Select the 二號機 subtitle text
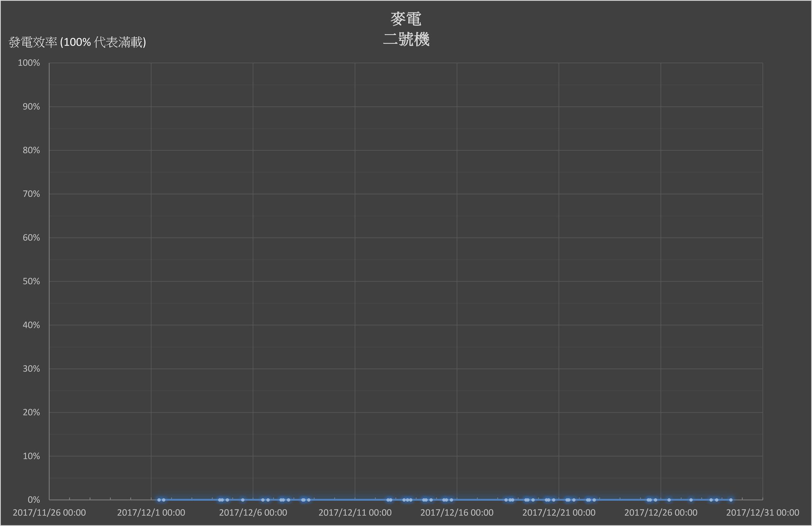812x526 pixels. 406,39
